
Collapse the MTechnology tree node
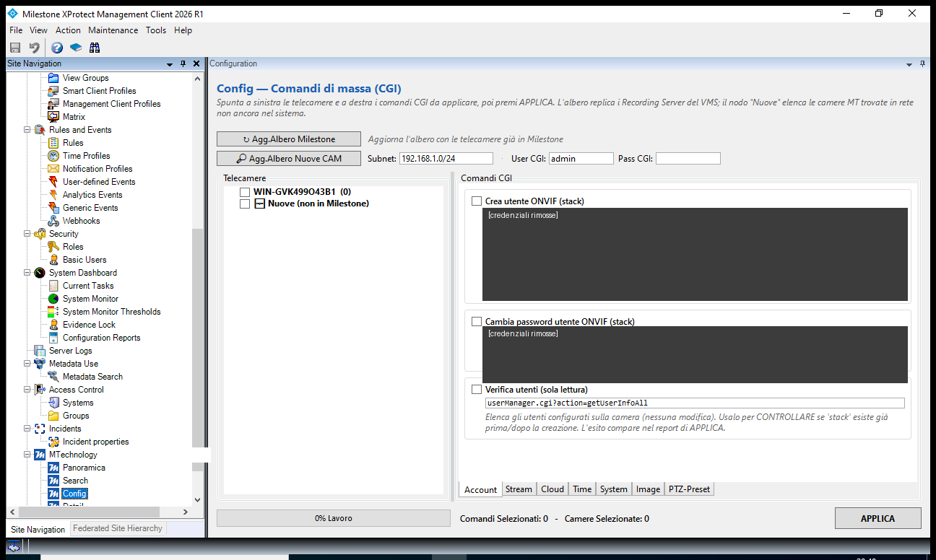pos(27,455)
